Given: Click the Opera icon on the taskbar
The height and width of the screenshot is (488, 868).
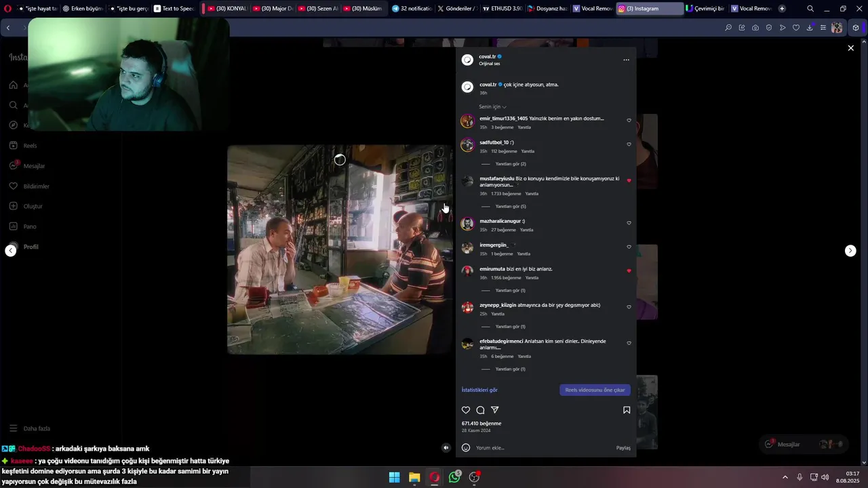Looking at the screenshot, I should click(435, 477).
